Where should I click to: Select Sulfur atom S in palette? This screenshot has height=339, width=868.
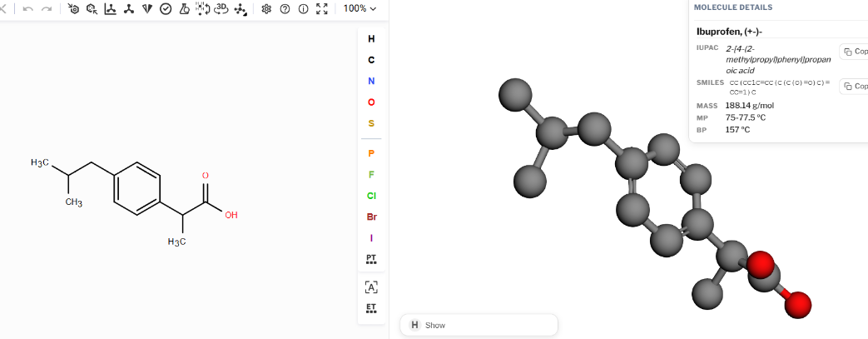point(371,123)
